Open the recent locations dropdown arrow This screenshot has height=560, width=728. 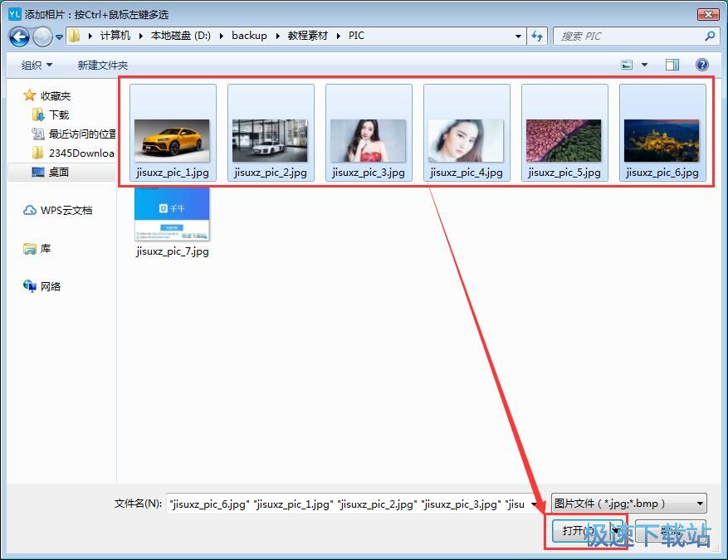point(60,37)
